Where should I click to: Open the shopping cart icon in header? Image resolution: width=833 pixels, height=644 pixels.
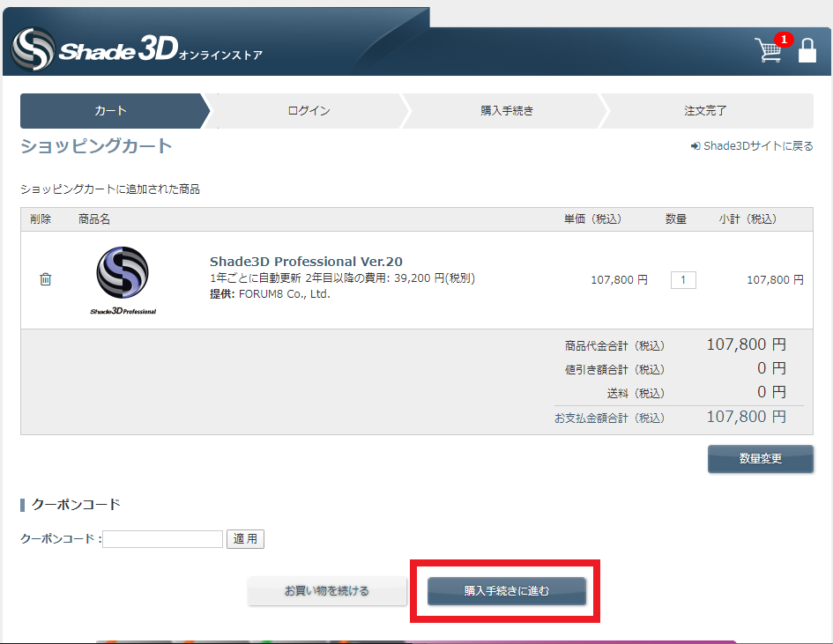769,51
